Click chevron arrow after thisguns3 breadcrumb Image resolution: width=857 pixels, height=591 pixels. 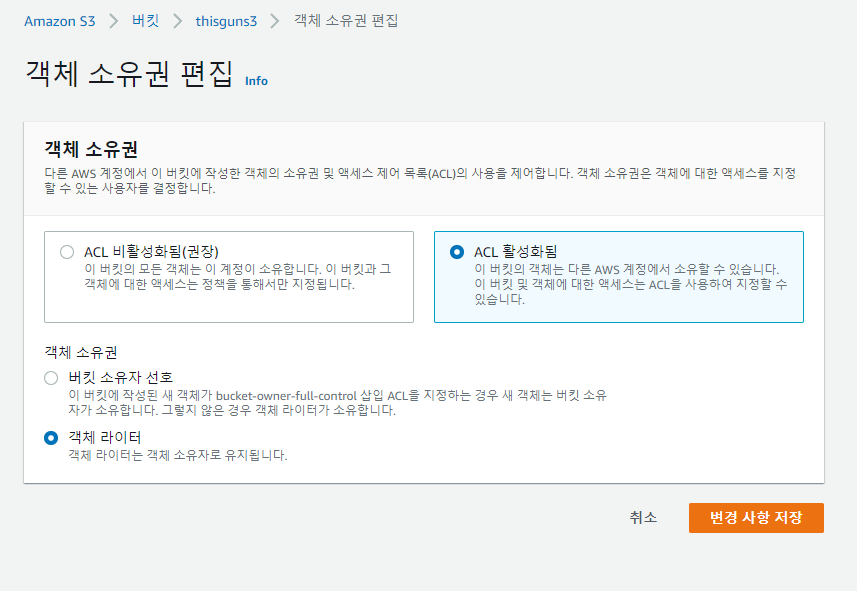pos(277,21)
